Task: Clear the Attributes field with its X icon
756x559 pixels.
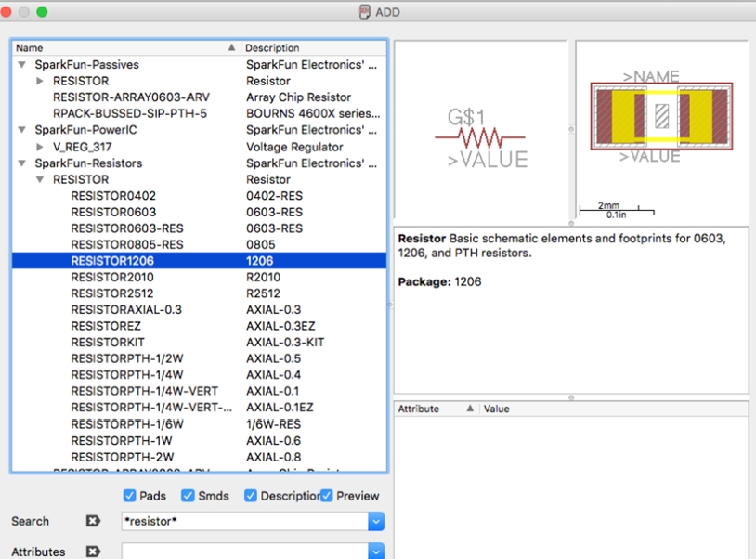Action: (93, 552)
